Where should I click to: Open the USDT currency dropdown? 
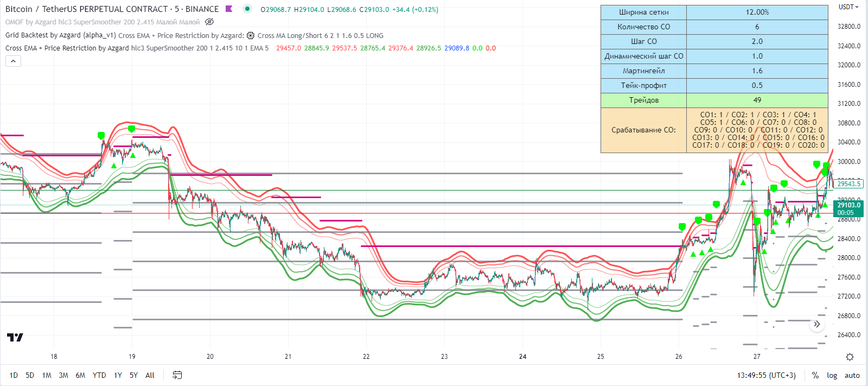(848, 7)
